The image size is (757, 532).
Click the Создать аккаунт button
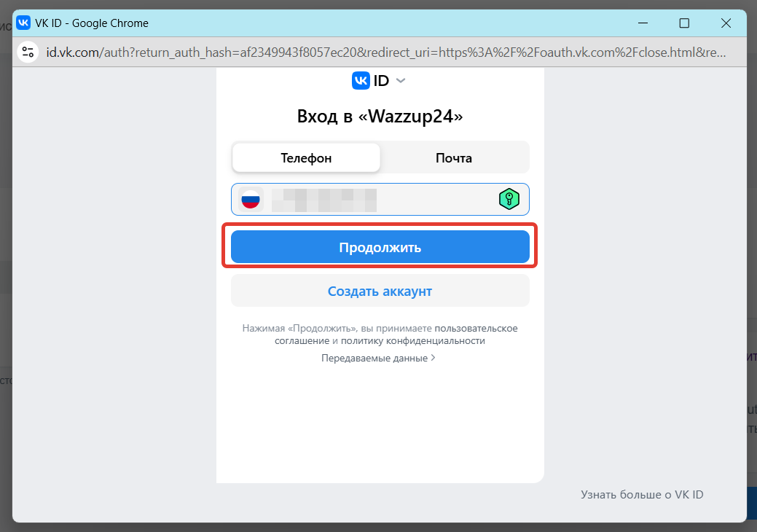point(380,291)
